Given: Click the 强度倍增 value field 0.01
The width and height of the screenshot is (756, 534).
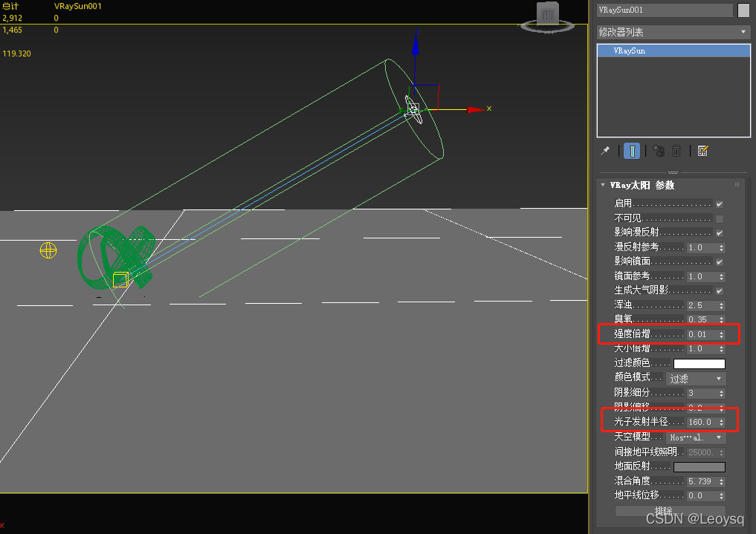Looking at the screenshot, I should click(x=702, y=334).
